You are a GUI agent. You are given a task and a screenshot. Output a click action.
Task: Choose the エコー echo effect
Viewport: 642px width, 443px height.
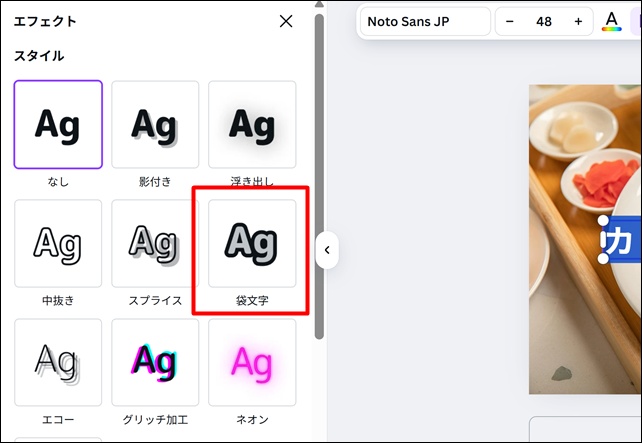pyautogui.click(x=58, y=362)
